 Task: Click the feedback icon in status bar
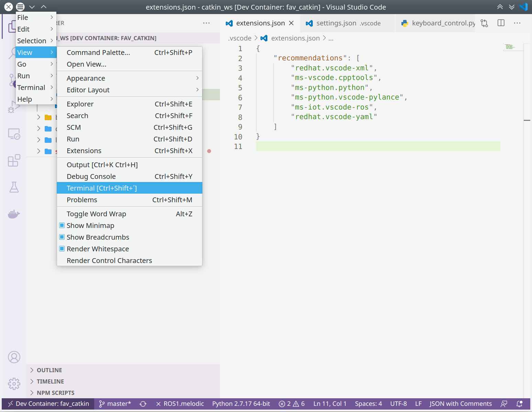(x=504, y=404)
